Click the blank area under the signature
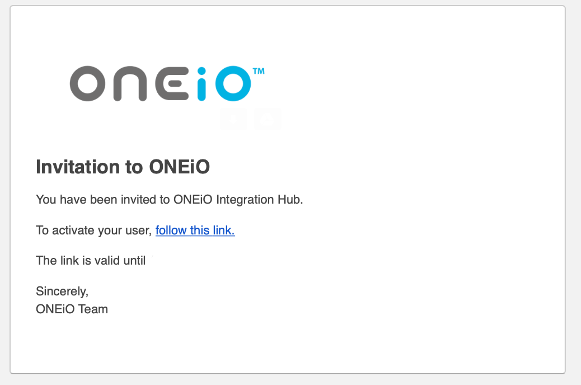The image size is (581, 385). (x=288, y=345)
